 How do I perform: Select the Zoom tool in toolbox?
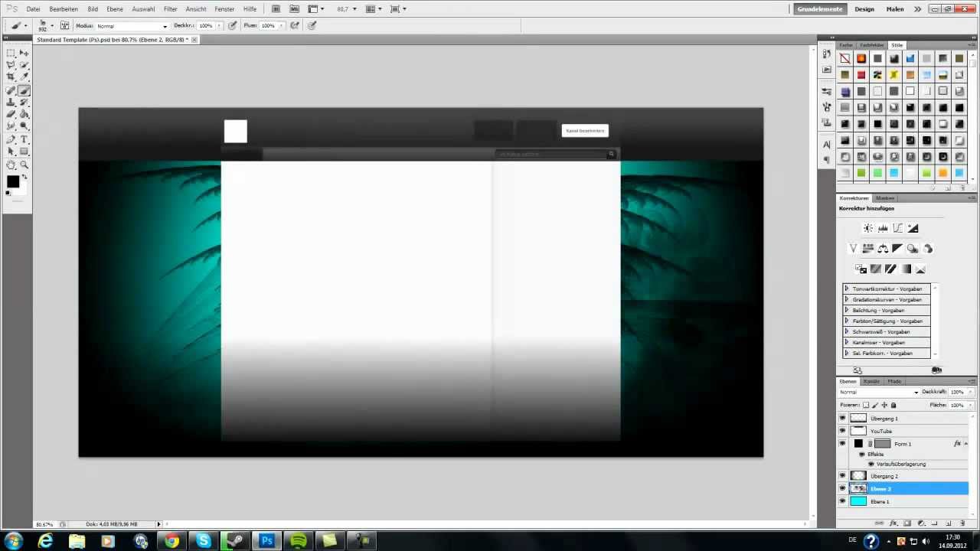24,165
